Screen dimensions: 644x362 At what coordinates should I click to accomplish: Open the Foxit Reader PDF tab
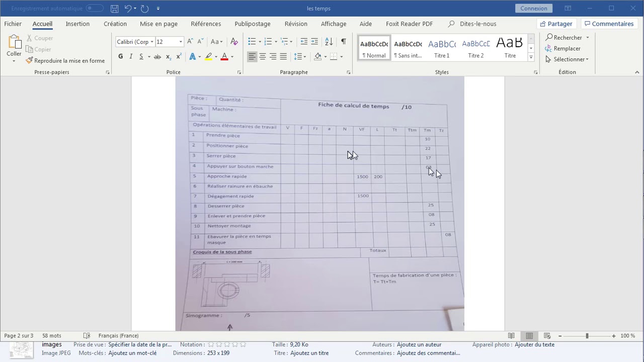coord(409,24)
